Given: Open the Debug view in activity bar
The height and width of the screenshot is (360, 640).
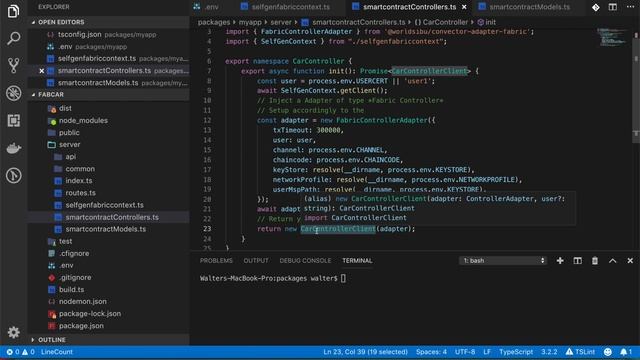Looking at the screenshot, I should click(13, 93).
